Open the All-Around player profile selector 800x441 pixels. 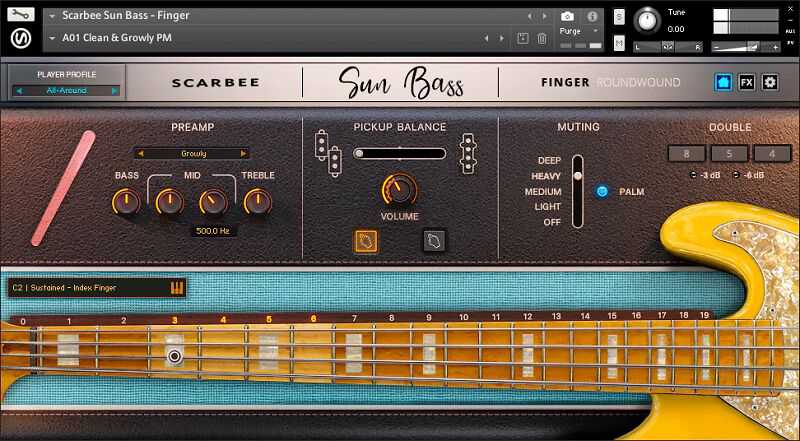[x=67, y=91]
